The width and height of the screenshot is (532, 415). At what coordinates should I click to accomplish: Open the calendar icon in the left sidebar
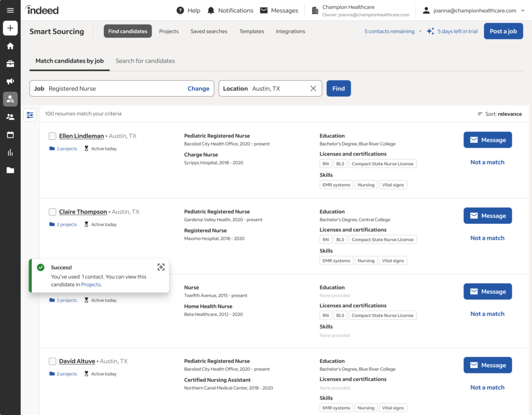point(10,135)
